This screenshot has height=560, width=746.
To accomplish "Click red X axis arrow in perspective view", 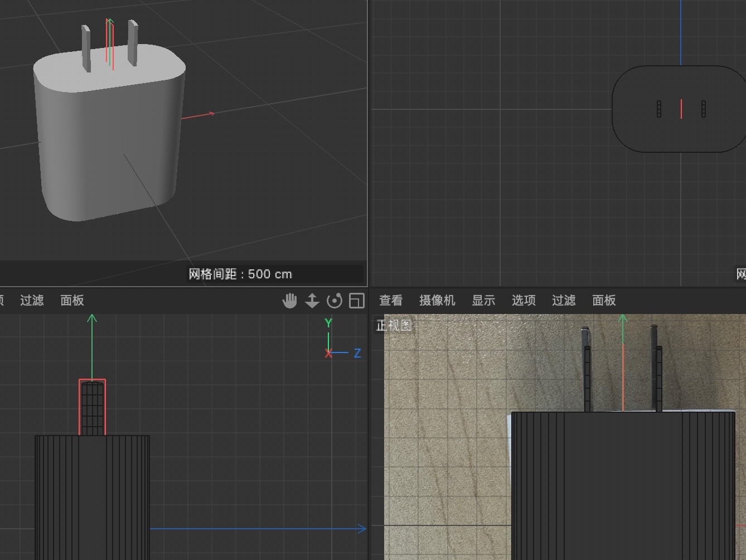I will (210, 114).
